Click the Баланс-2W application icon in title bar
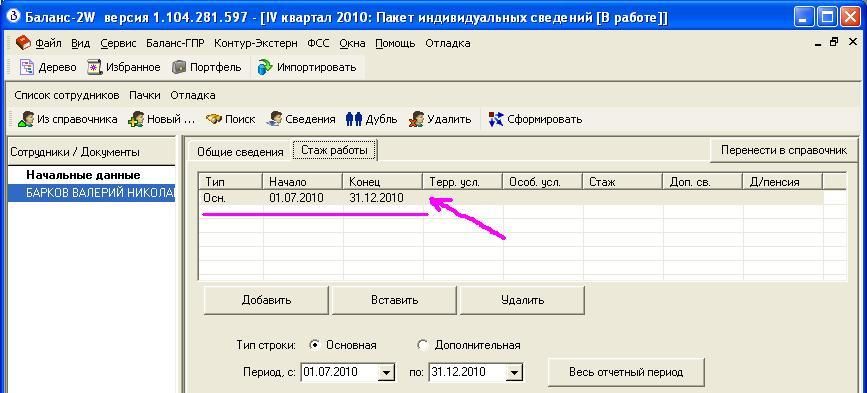867x393 pixels. (x=13, y=18)
